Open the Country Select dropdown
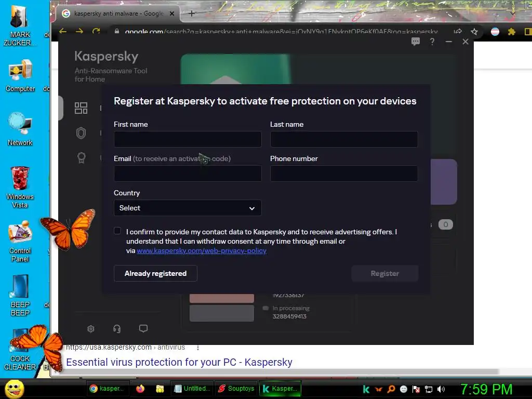This screenshot has width=532, height=399. (188, 208)
